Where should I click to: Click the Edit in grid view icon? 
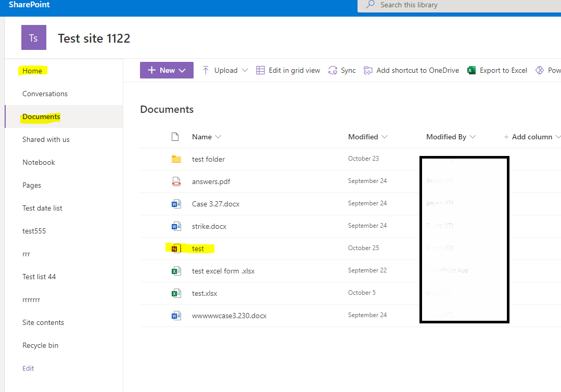(260, 70)
